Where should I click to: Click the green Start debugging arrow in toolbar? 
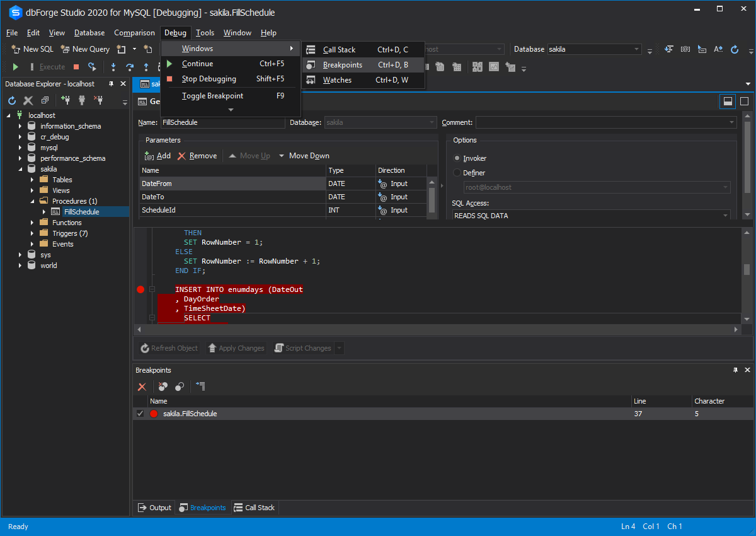pyautogui.click(x=16, y=67)
